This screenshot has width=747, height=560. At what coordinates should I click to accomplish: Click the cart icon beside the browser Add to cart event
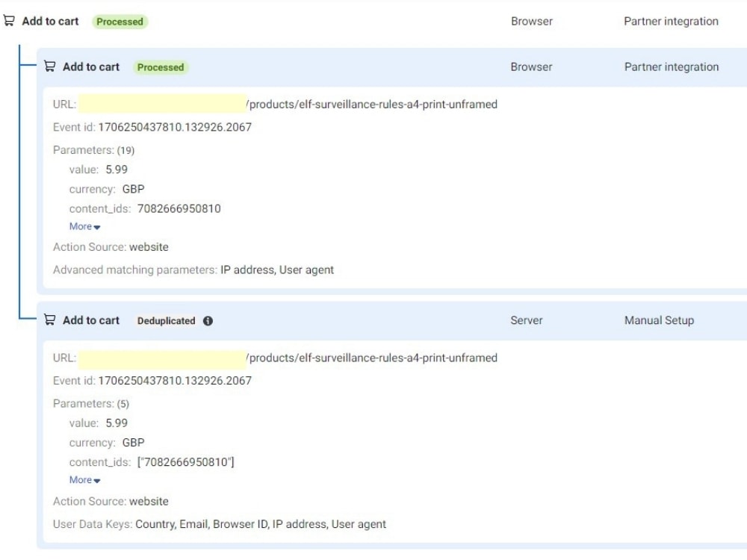49,66
